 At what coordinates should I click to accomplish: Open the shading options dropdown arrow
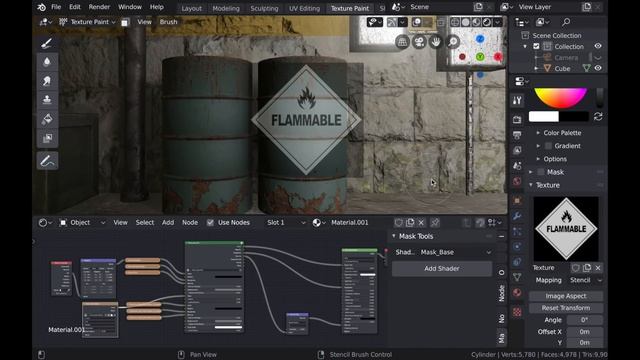498,22
